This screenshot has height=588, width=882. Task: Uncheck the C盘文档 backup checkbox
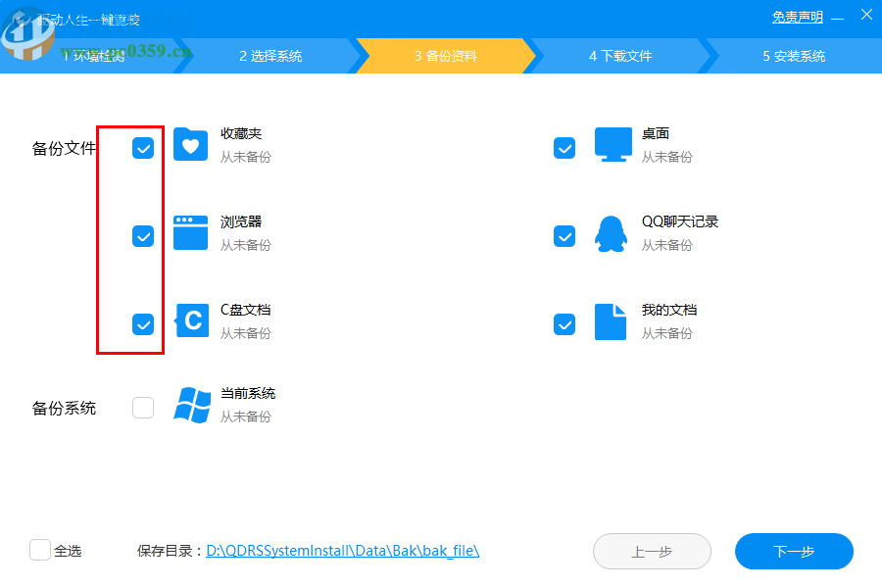143,324
